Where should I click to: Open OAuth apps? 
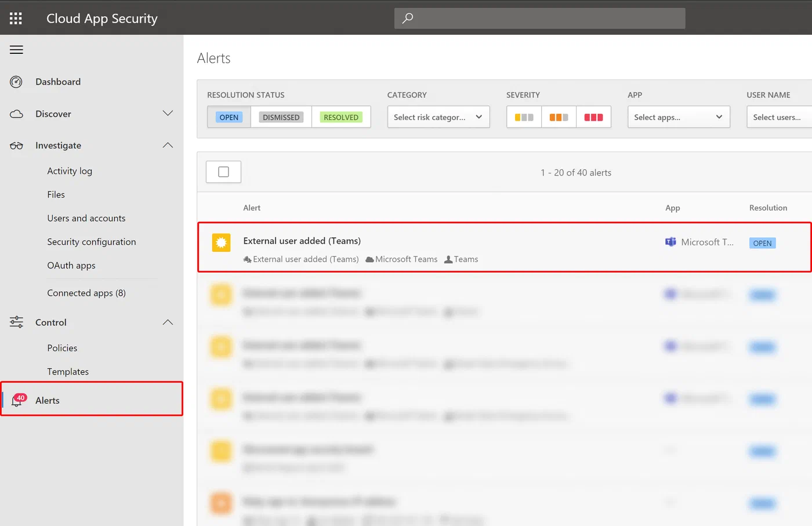(x=71, y=266)
